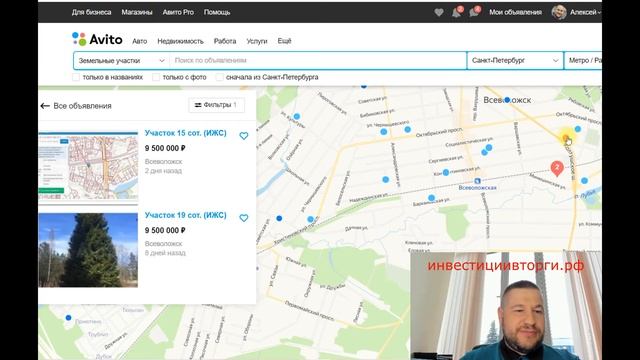
Task: Return to Все объявления
Action: point(82,106)
